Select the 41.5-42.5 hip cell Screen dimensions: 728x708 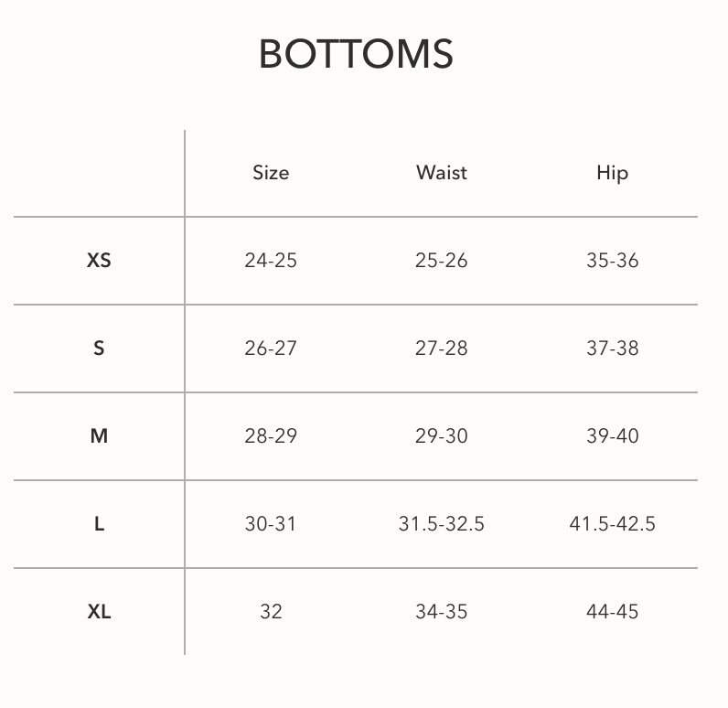click(x=613, y=524)
